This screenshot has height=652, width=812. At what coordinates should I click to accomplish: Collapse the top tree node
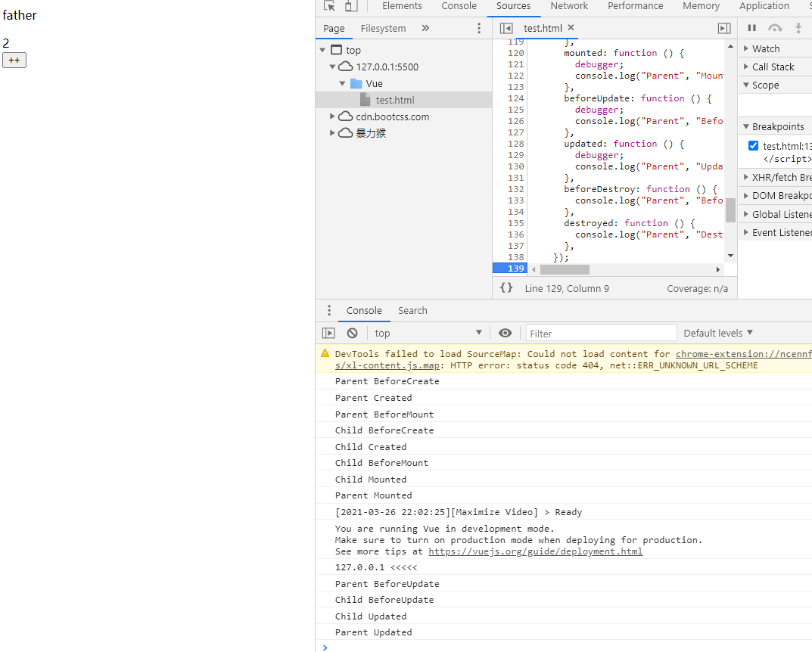click(x=322, y=50)
